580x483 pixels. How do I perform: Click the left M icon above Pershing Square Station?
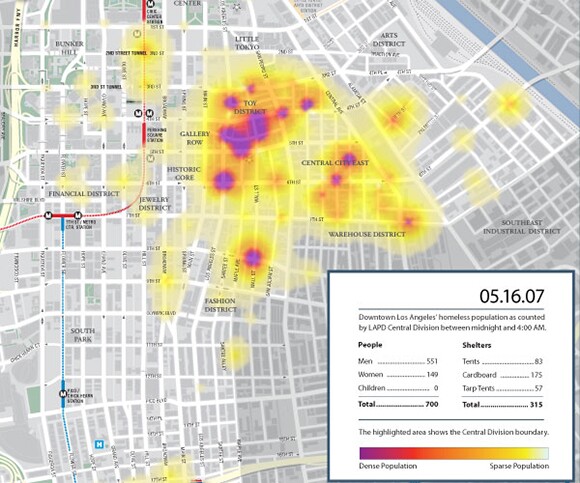tap(138, 113)
